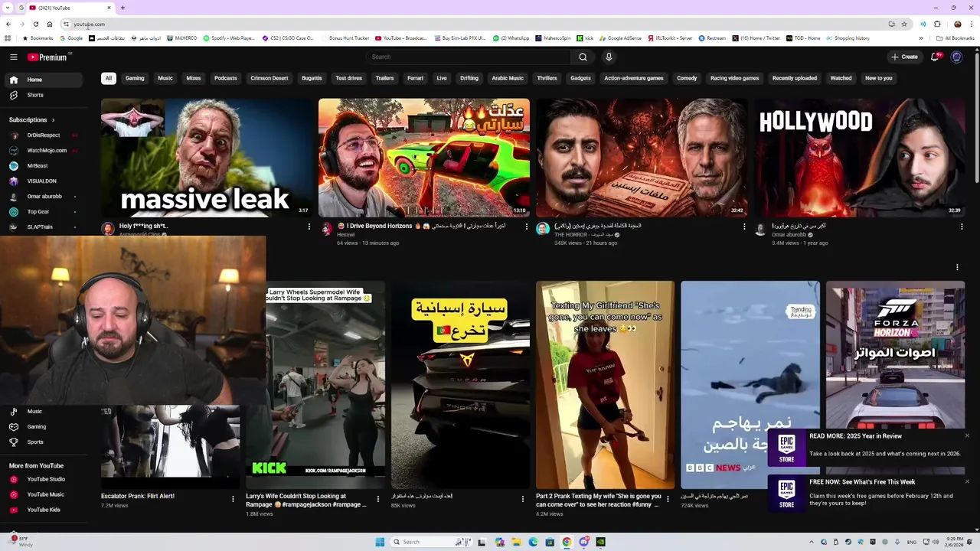Select the Gaming filter chip
The image size is (980, 551).
pos(135,78)
